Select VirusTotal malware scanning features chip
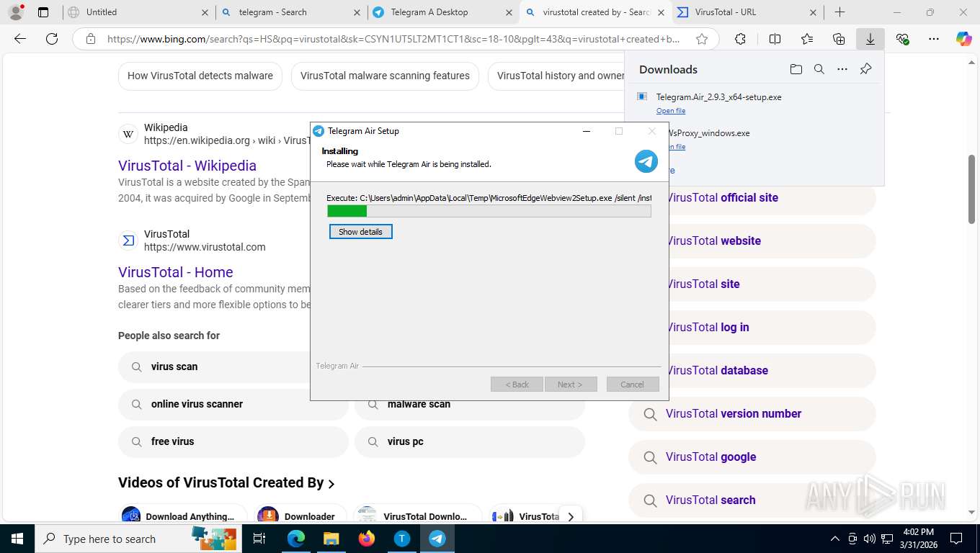 click(x=385, y=76)
